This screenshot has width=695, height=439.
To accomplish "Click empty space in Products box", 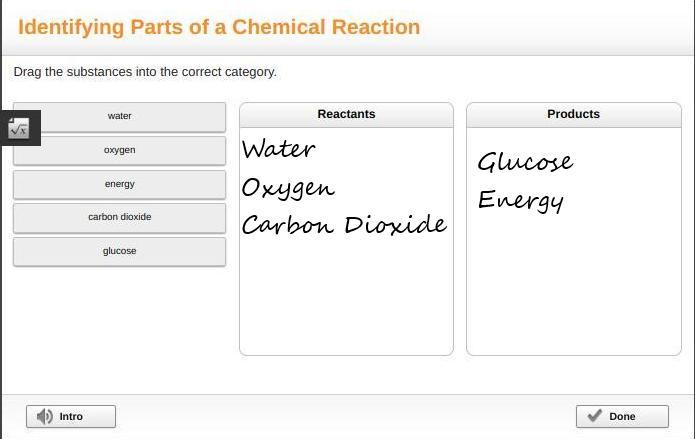I will pos(573,290).
